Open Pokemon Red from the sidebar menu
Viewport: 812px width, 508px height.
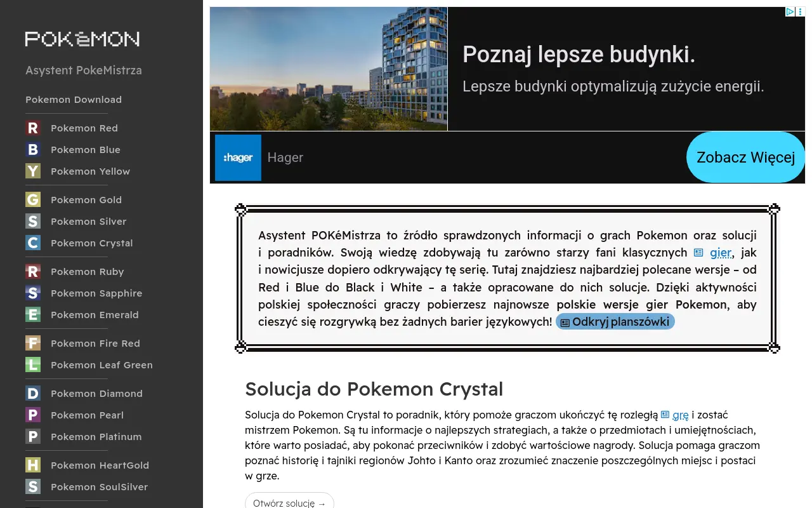point(84,128)
